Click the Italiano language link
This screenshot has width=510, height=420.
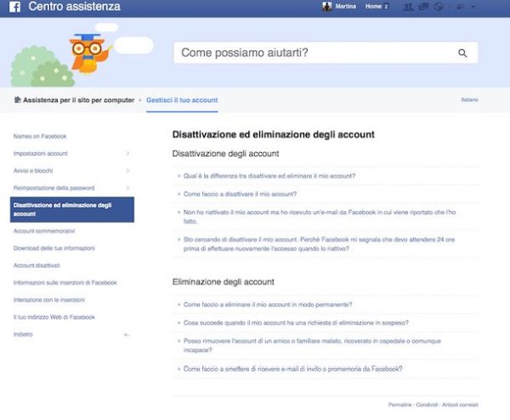pos(469,100)
